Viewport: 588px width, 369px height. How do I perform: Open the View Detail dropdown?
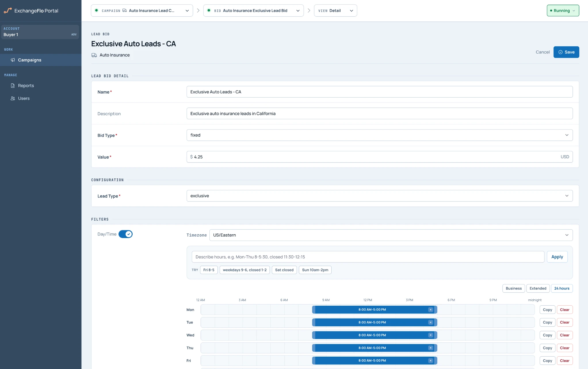[335, 11]
